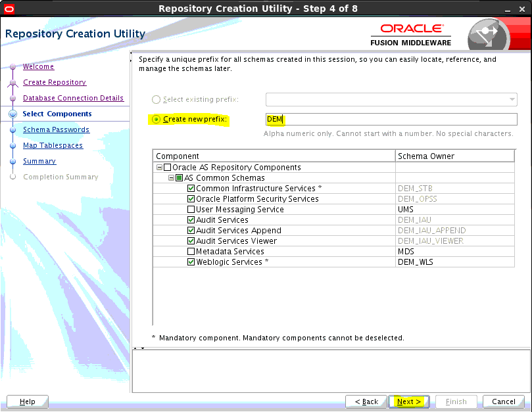
Task: Select the UMS schema owner cell
Action: click(455, 209)
